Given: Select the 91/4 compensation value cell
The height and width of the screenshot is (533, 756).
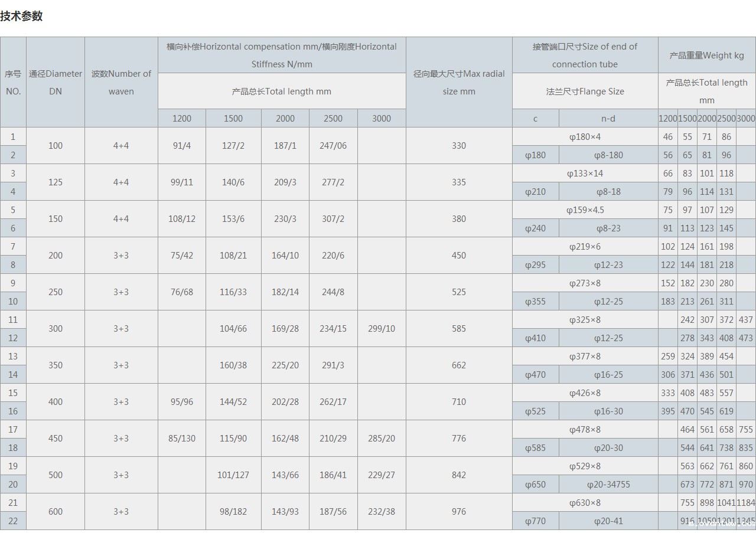Looking at the screenshot, I should tap(182, 146).
